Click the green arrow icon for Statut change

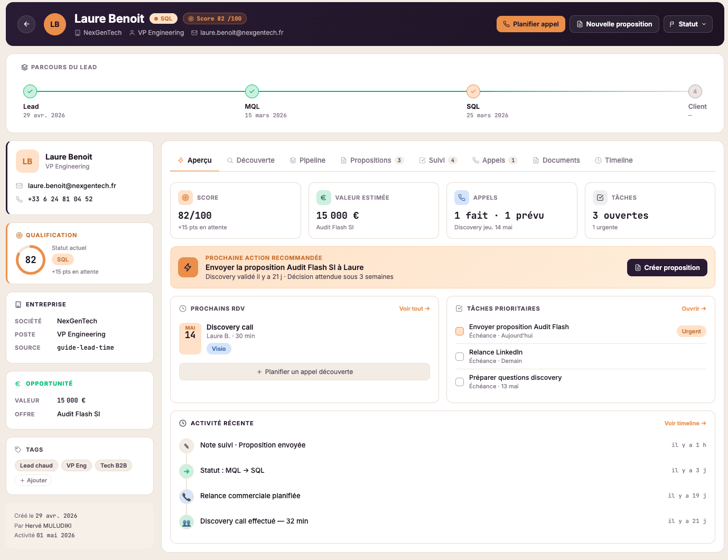tap(186, 471)
